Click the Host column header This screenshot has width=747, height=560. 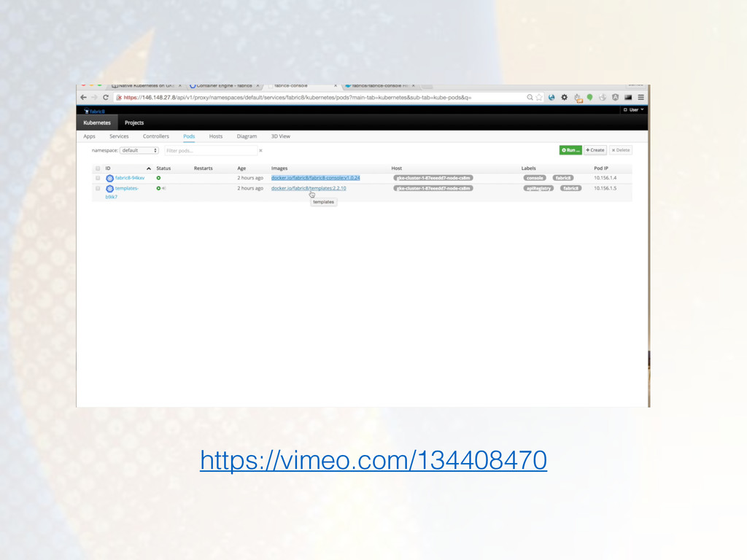point(396,168)
